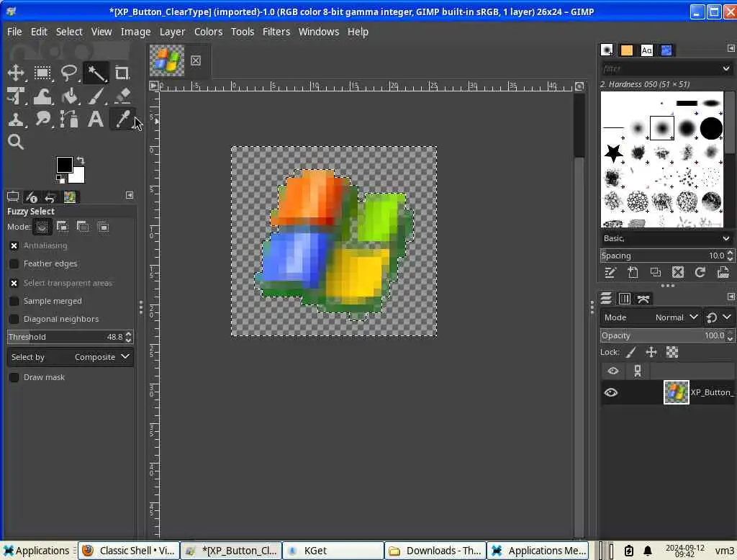This screenshot has width=737, height=560.
Task: Open the Images tab in tool dock
Action: click(x=70, y=197)
